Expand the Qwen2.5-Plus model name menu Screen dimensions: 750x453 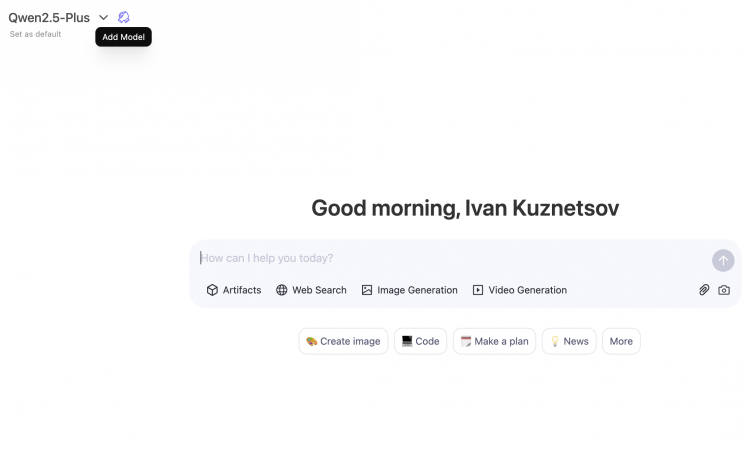click(49, 18)
